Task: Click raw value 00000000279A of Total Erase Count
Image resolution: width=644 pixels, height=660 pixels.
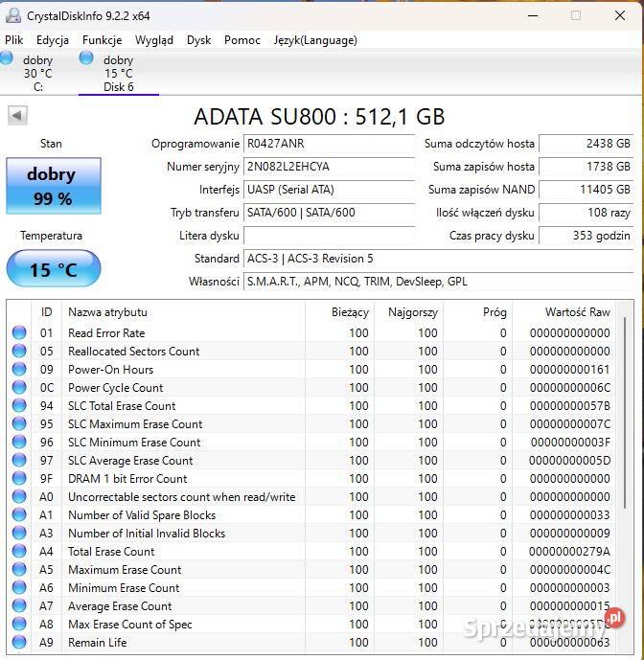Action: point(569,552)
